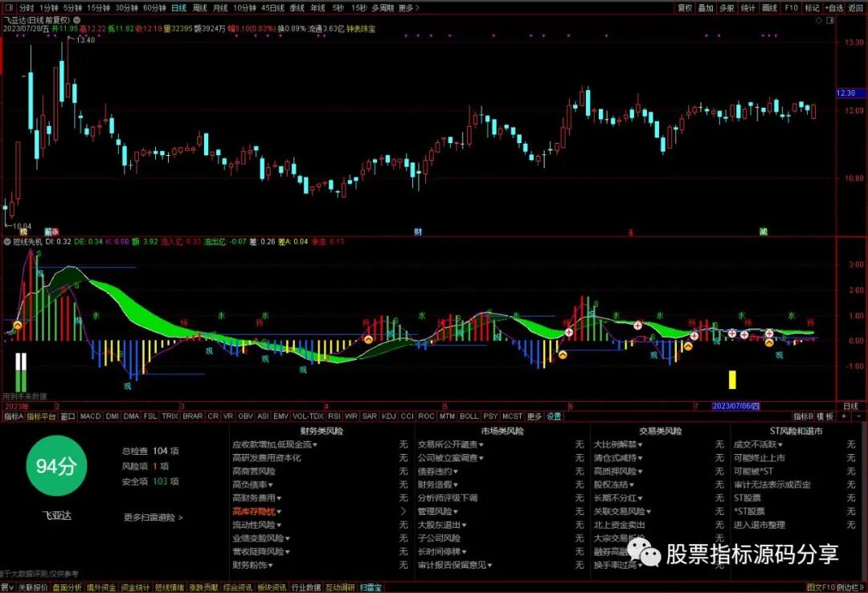The width and height of the screenshot is (868, 593).
Task: Click the 日线 label at timeline right
Action: (850, 406)
